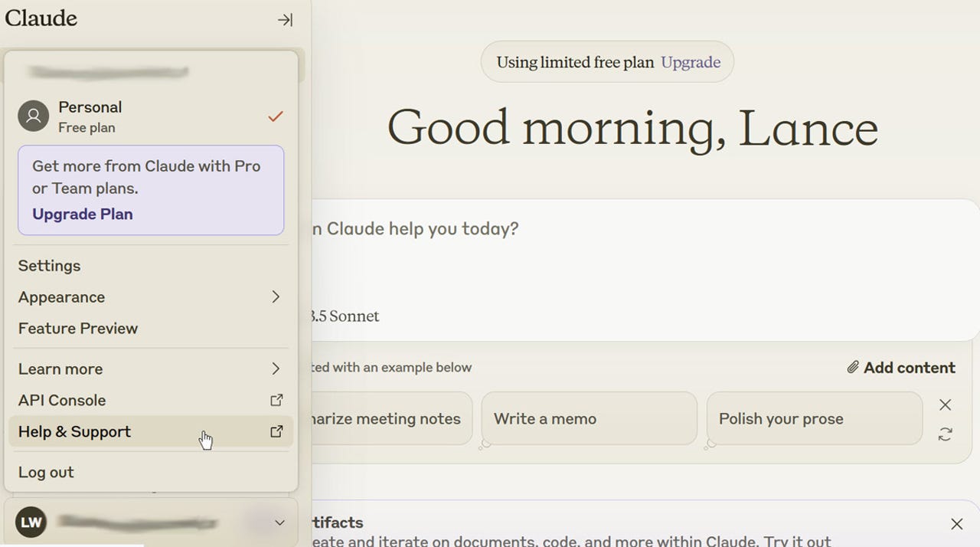The height and width of the screenshot is (547, 980).
Task: Select Feature Preview in the menu
Action: point(77,328)
